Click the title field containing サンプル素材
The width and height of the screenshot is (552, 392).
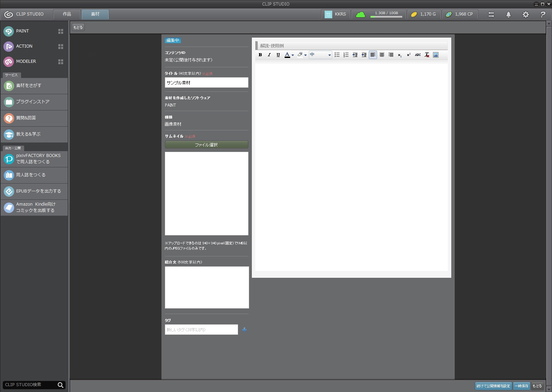pyautogui.click(x=207, y=82)
